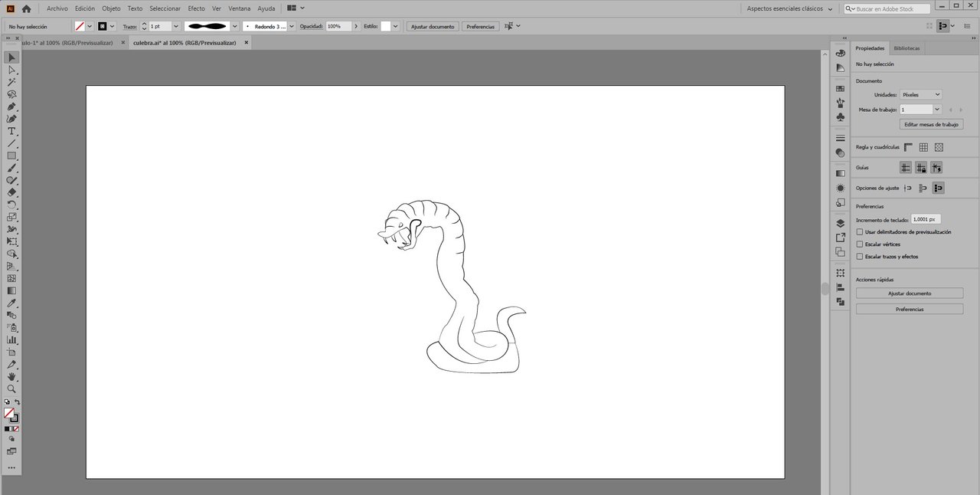Open the Swatches panel grid icon

840,89
